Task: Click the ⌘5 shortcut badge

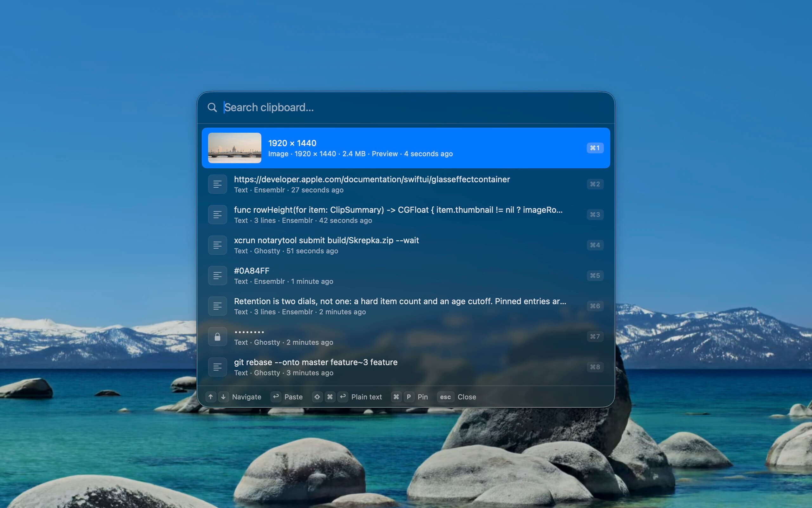Action: (x=595, y=276)
